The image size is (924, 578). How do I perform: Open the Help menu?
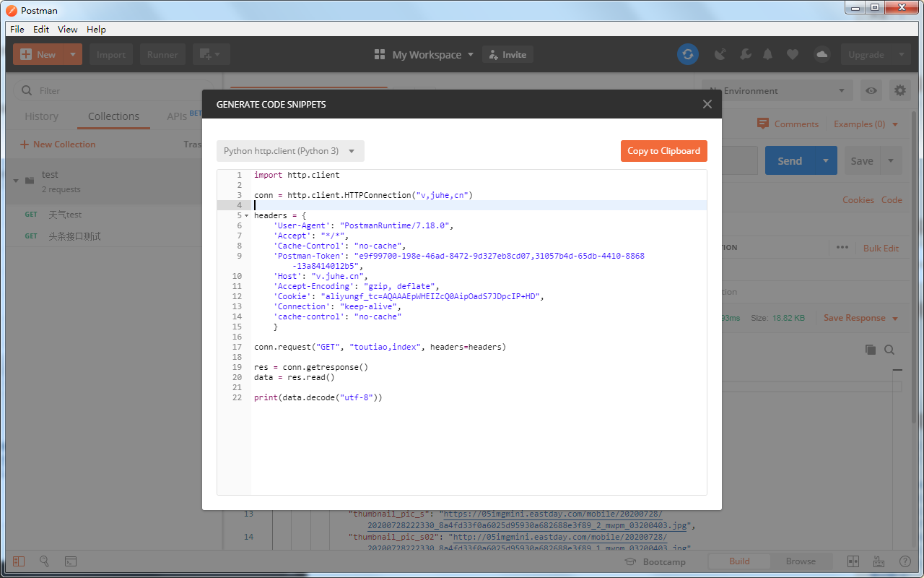(x=96, y=30)
